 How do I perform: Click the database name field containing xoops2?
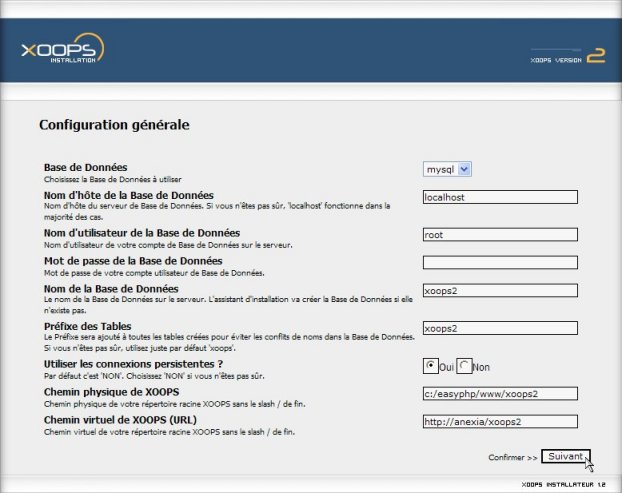click(500, 290)
